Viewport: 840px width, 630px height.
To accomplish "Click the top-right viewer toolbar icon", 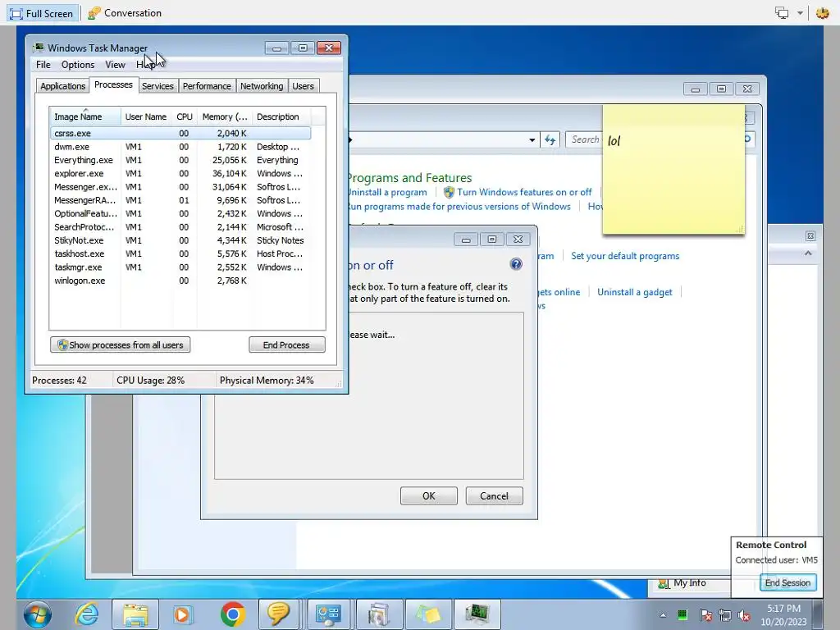I will point(822,13).
